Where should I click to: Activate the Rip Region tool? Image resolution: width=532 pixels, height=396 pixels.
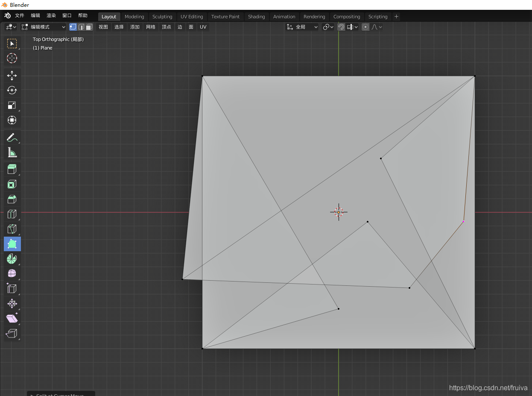point(12,334)
